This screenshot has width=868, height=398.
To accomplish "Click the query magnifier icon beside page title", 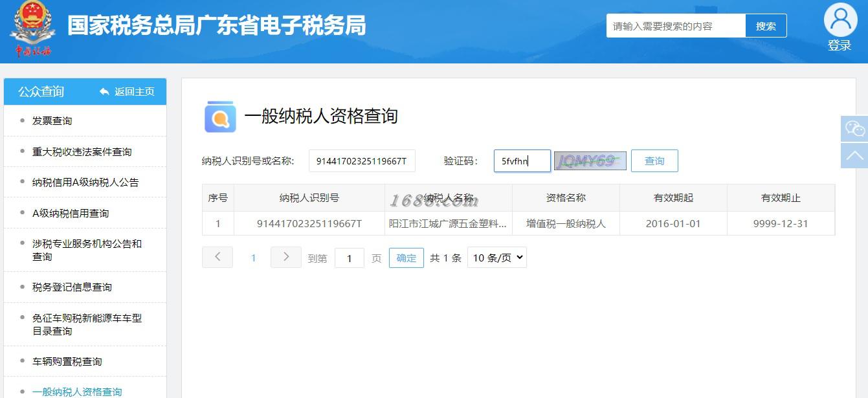I will click(x=220, y=117).
